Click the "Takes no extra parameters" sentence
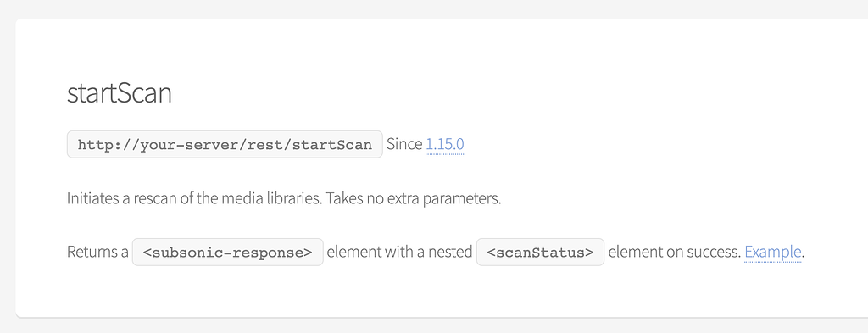This screenshot has width=868, height=333. point(414,198)
